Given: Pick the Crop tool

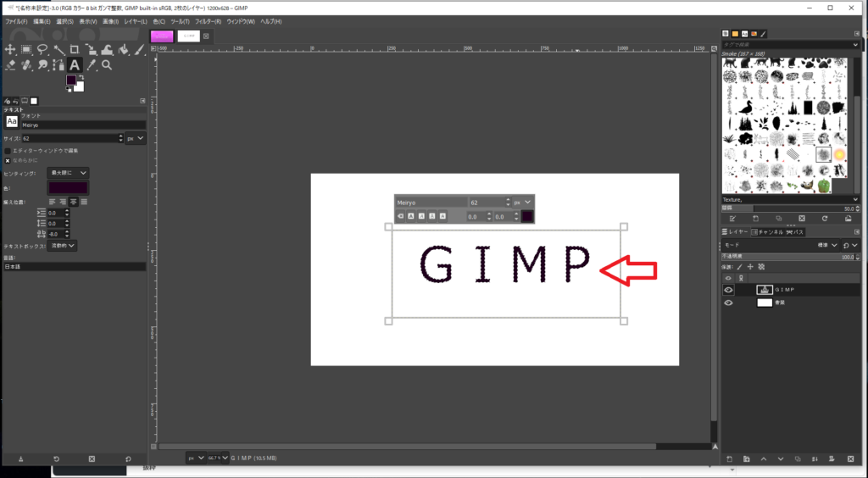Looking at the screenshot, I should pyautogui.click(x=75, y=50).
